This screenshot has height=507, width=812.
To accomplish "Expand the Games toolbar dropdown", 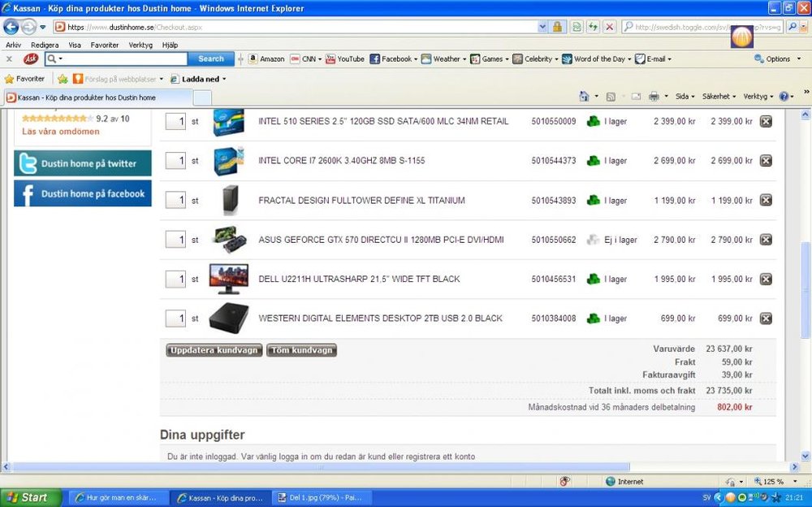I will [507, 59].
